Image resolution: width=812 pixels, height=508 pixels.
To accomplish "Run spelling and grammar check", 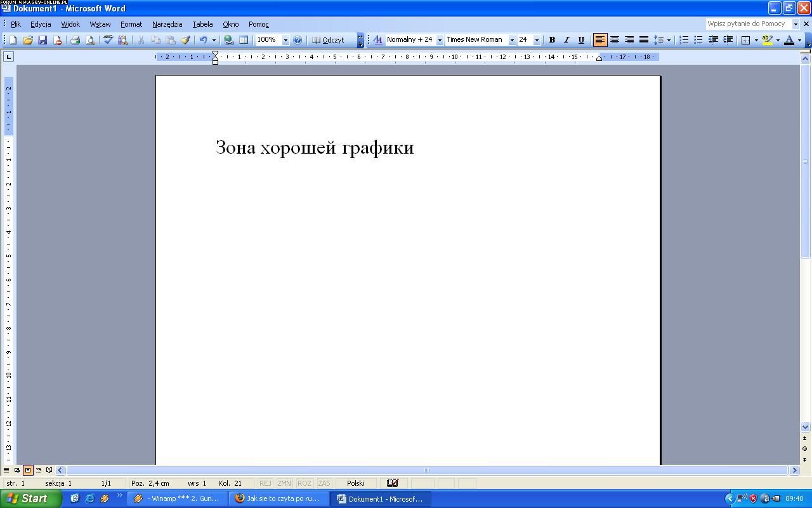I will click(108, 40).
